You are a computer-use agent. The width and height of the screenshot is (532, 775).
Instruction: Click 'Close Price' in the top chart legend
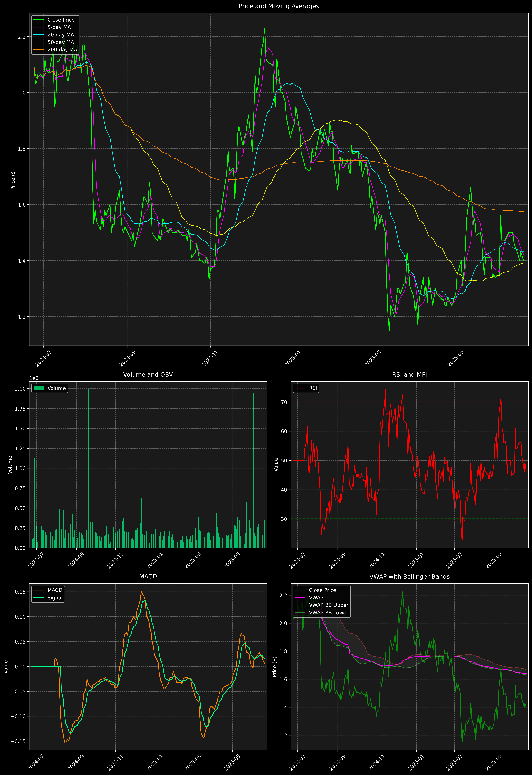click(x=61, y=20)
